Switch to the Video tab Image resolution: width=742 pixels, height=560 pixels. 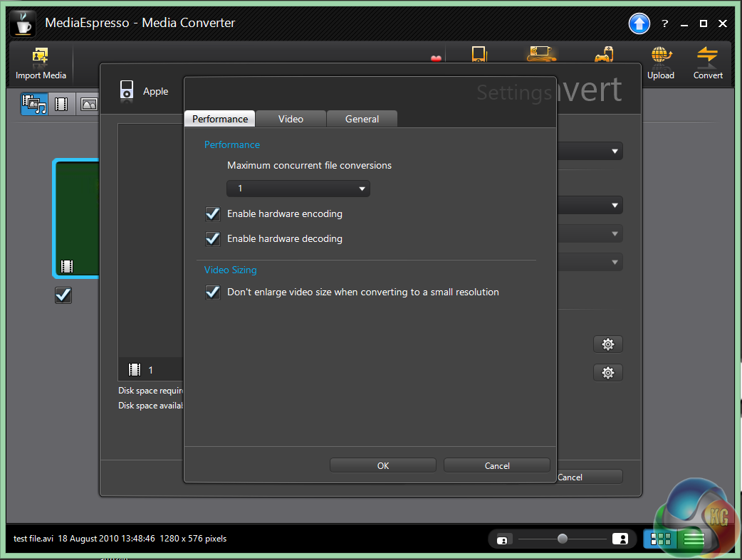coord(291,119)
